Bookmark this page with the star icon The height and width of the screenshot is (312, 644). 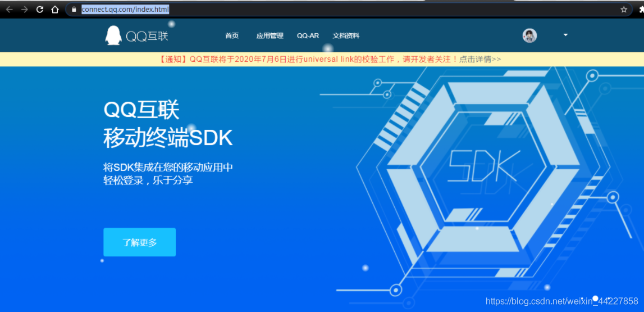[624, 10]
